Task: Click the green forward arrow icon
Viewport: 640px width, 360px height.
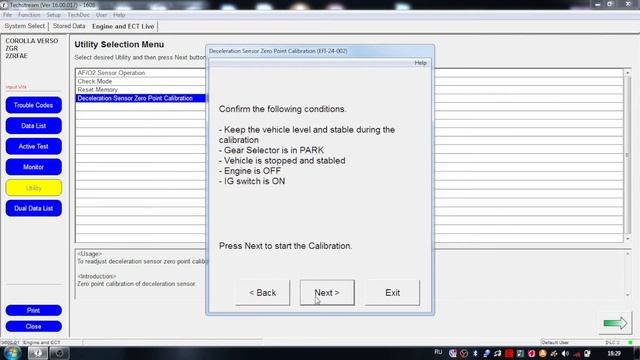Action: [x=615, y=323]
